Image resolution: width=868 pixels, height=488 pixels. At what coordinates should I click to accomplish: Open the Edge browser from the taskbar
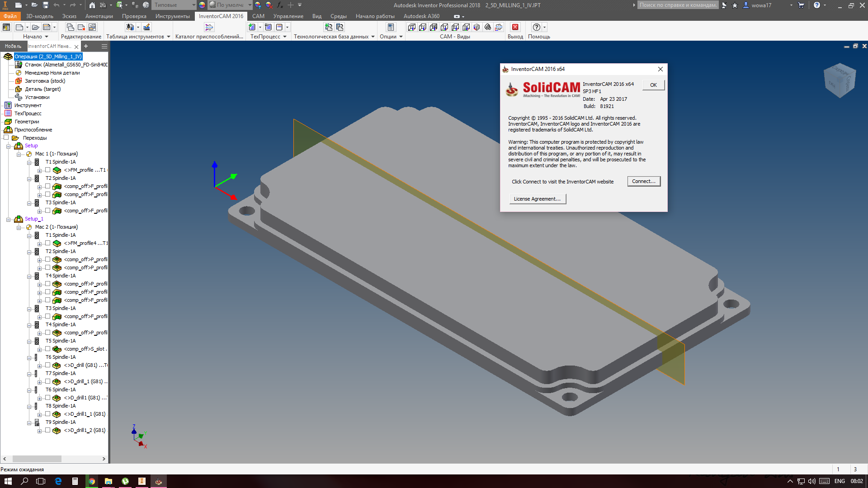[58, 481]
